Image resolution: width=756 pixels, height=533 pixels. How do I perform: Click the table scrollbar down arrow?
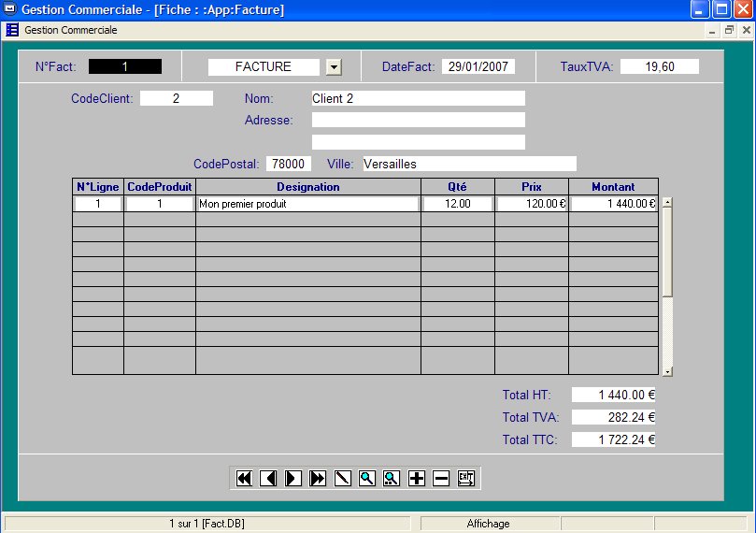click(x=667, y=371)
